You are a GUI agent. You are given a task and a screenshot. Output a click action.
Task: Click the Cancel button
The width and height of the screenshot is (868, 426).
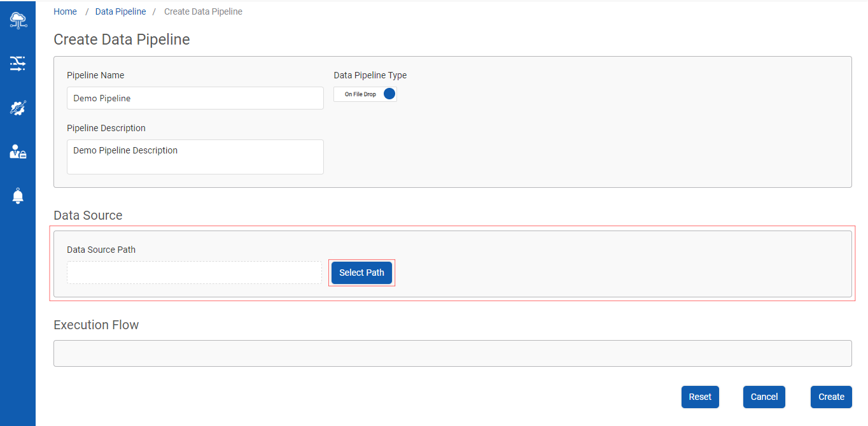(x=764, y=397)
